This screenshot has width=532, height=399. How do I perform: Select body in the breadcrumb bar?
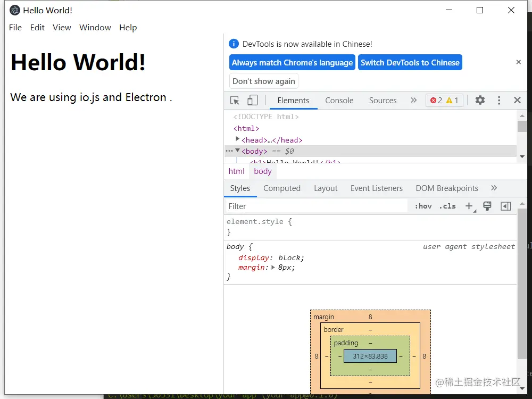click(x=263, y=171)
